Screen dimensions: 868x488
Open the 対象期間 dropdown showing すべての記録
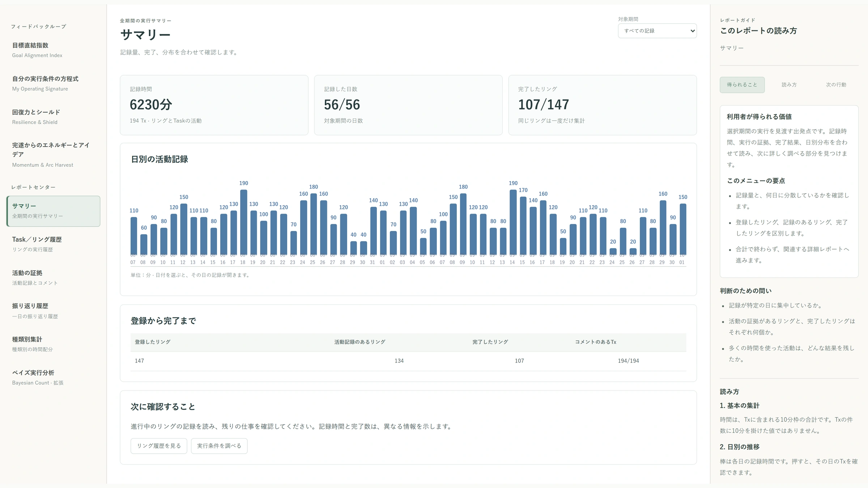pyautogui.click(x=657, y=31)
